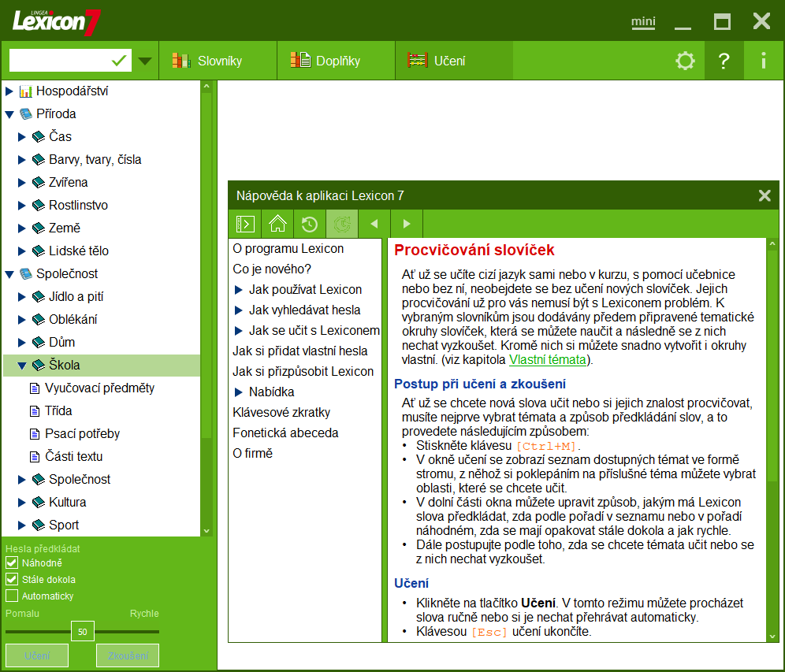The width and height of the screenshot is (785, 672).
Task: Go back in help with left arrow
Action: click(x=374, y=224)
